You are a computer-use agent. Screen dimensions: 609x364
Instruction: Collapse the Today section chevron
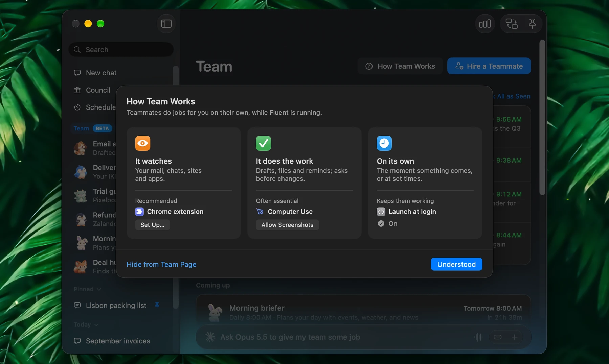(x=96, y=325)
